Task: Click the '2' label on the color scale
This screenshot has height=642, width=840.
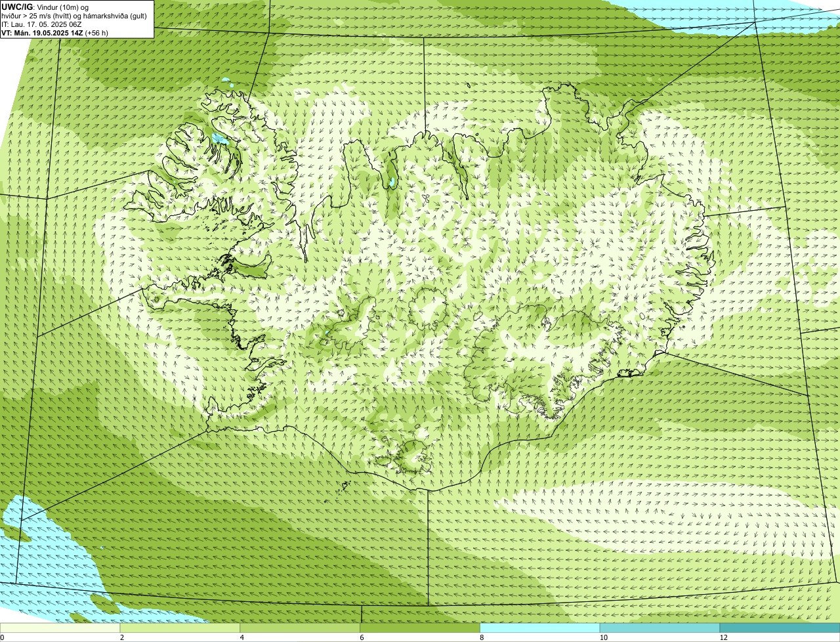Action: [x=122, y=637]
